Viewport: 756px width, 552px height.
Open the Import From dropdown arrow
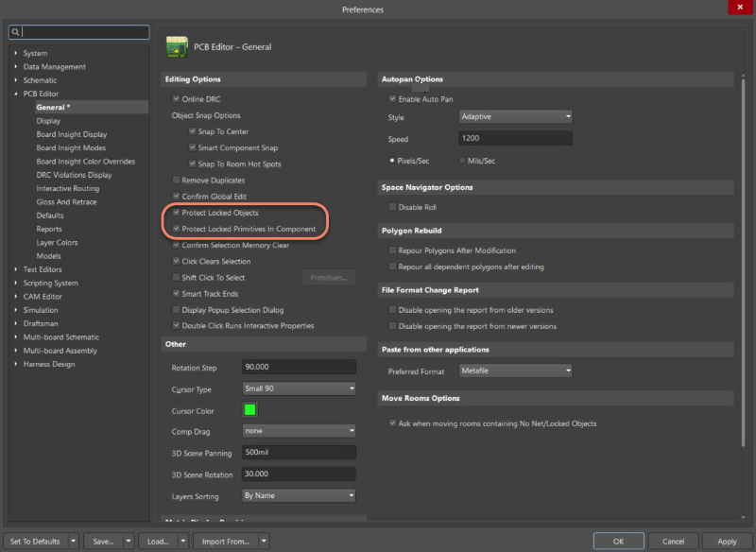pyautogui.click(x=264, y=541)
